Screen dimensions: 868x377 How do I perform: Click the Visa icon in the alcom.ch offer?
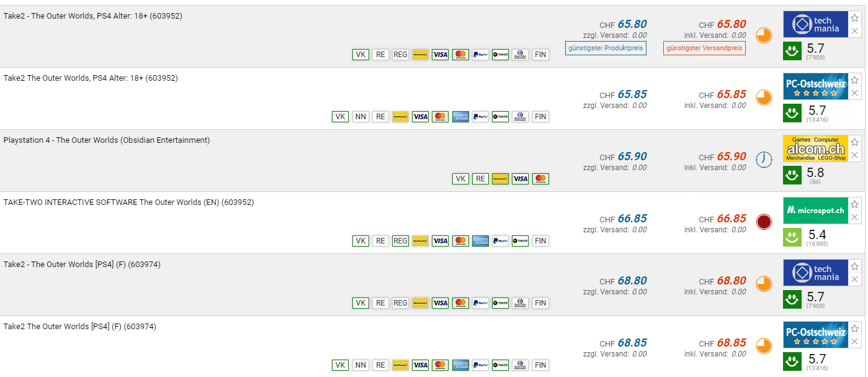(521, 179)
